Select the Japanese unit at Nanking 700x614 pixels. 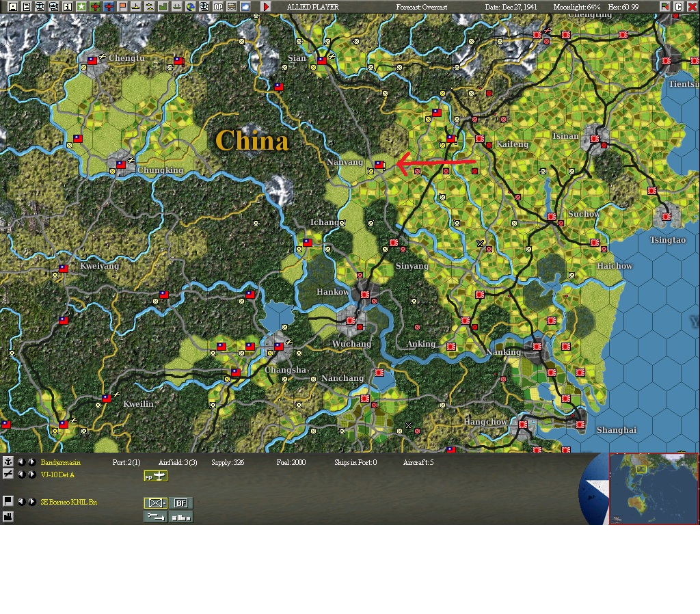point(537,347)
